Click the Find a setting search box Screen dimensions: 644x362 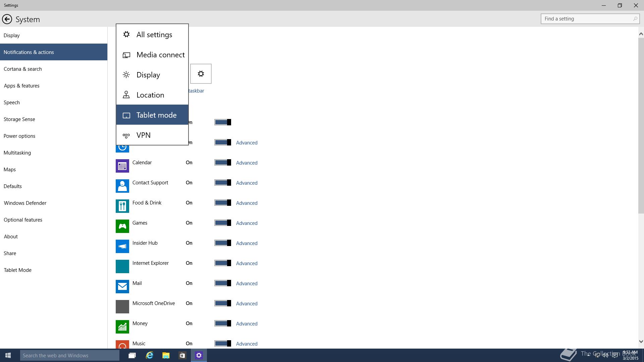[590, 19]
